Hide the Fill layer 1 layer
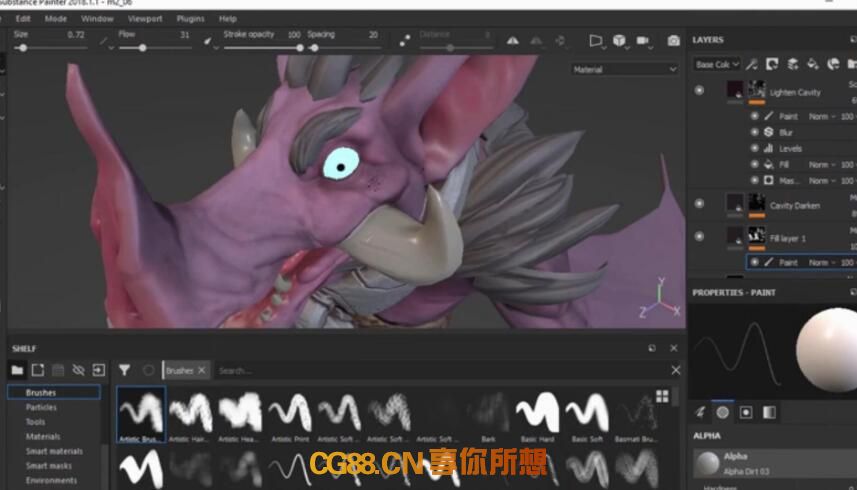This screenshot has height=490, width=857. [x=699, y=237]
